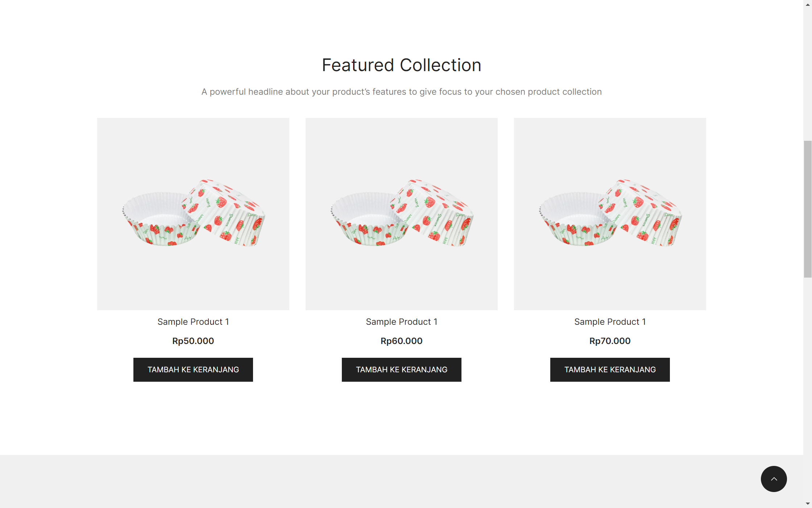Click the Featured Collection heading
Viewport: 812px width, 508px height.
[x=402, y=65]
